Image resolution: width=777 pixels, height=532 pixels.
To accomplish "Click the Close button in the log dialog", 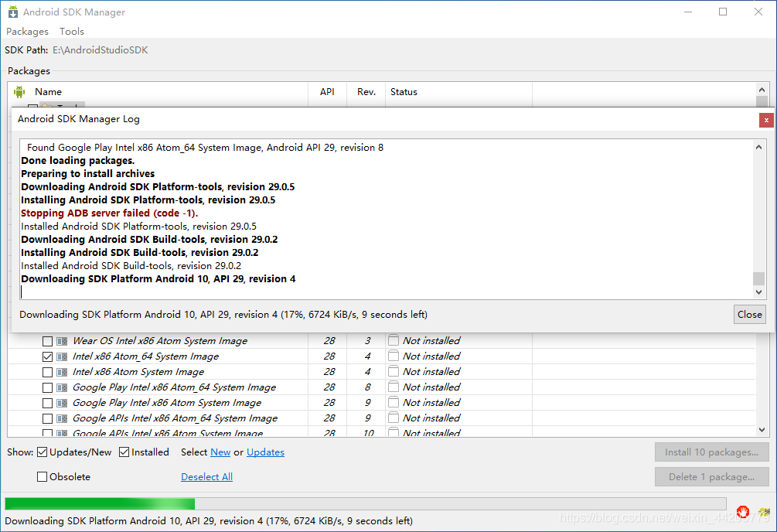I will [x=750, y=315].
